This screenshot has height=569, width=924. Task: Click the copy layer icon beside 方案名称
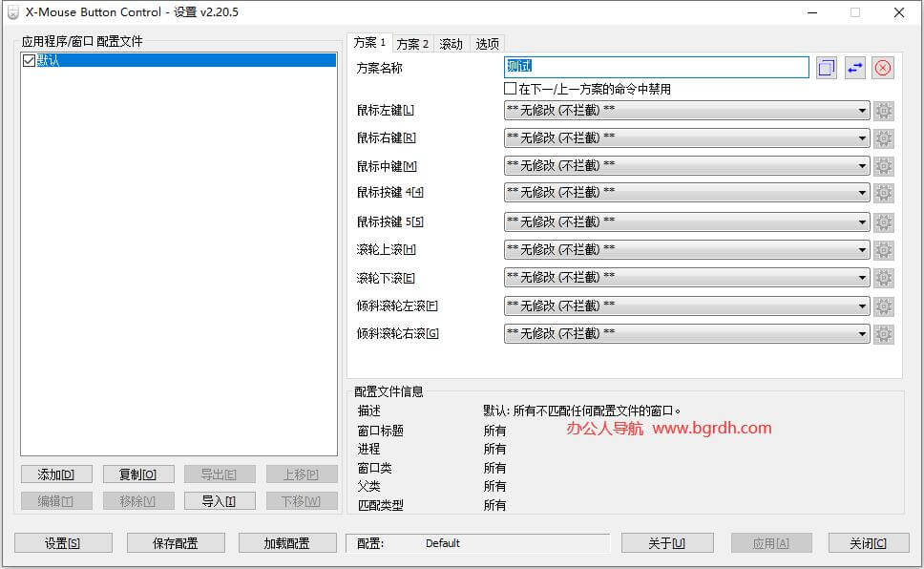(x=827, y=68)
